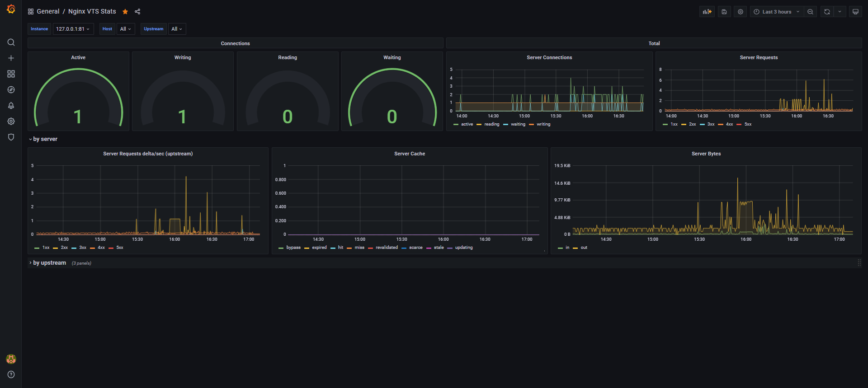The height and width of the screenshot is (388, 868).
Task: Open the Server Bytes panel title menu
Action: (706, 154)
